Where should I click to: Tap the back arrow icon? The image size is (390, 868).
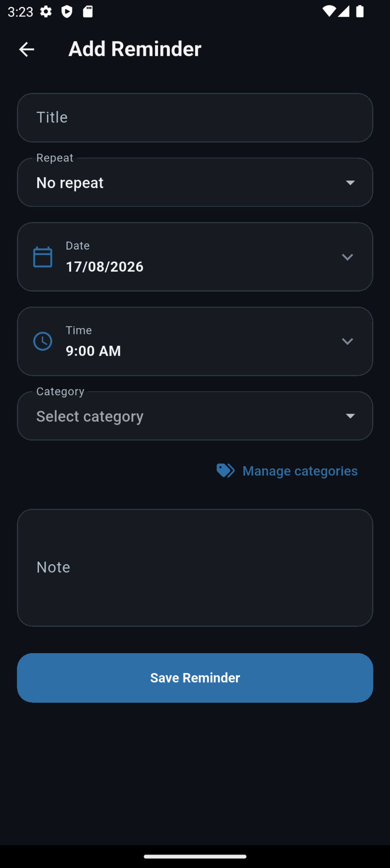pyautogui.click(x=26, y=49)
